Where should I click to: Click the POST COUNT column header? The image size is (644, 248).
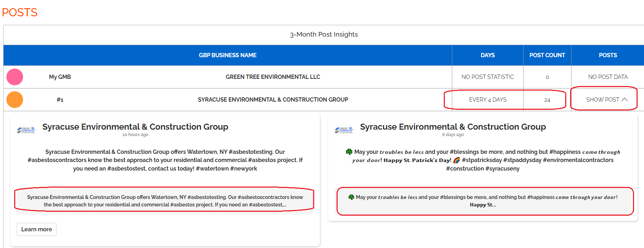[x=547, y=55]
